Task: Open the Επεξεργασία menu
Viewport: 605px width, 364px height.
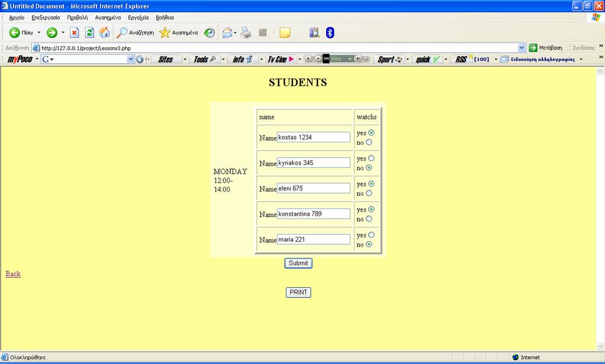Action: click(45, 17)
